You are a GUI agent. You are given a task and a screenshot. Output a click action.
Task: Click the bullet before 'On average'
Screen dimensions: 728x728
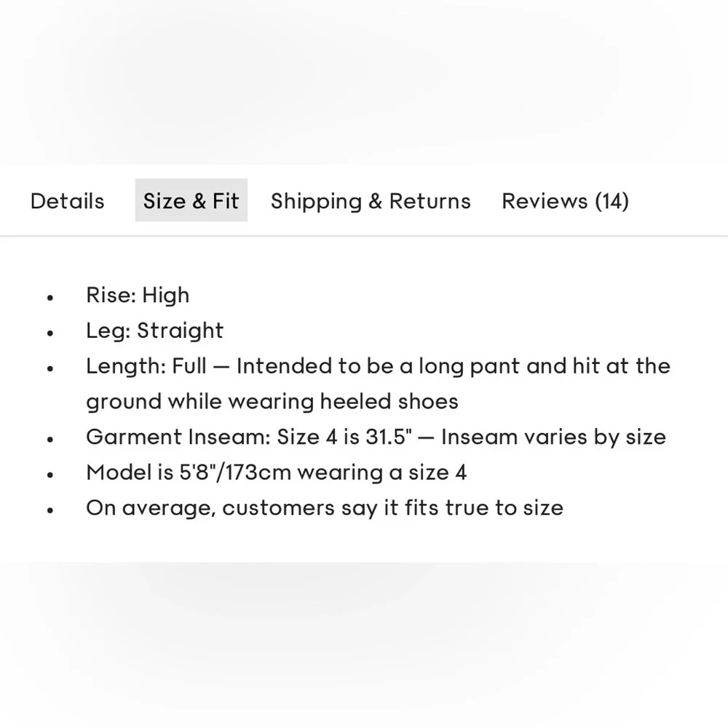50,510
